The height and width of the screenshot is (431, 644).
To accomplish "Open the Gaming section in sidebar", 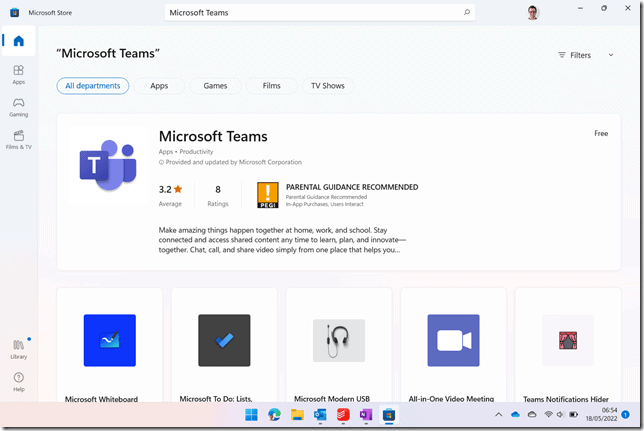I will [x=18, y=107].
